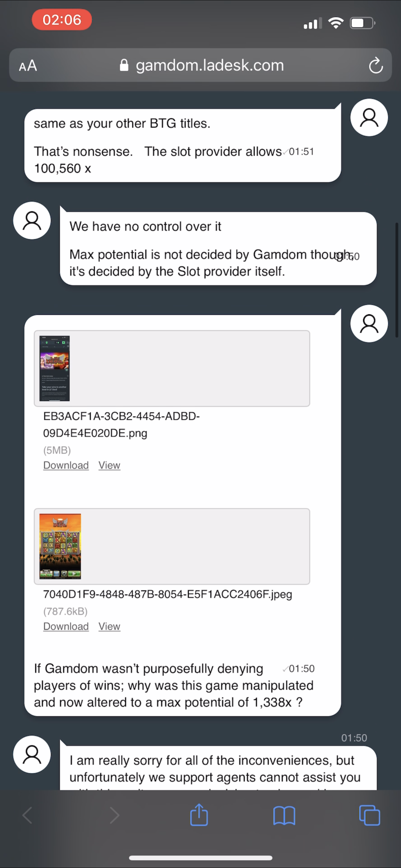Tap the user avatar beside the BTG titles message
This screenshot has height=868, width=401.
pyautogui.click(x=369, y=117)
